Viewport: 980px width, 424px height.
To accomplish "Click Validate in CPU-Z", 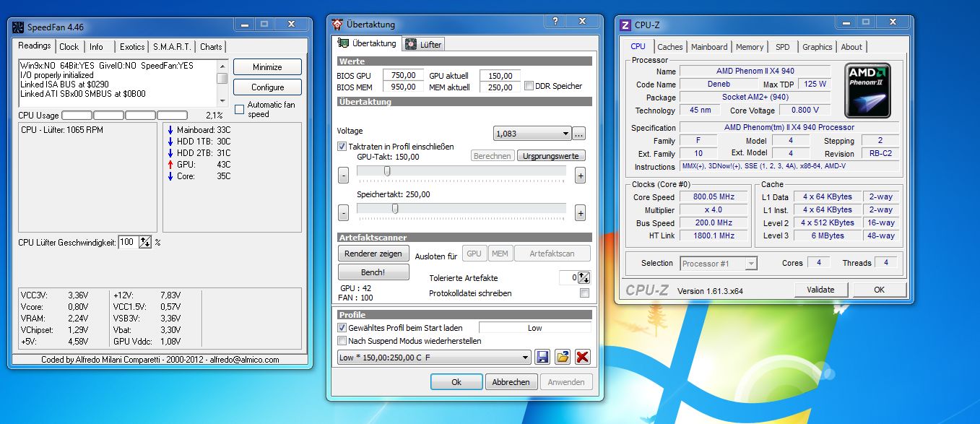I will click(820, 290).
